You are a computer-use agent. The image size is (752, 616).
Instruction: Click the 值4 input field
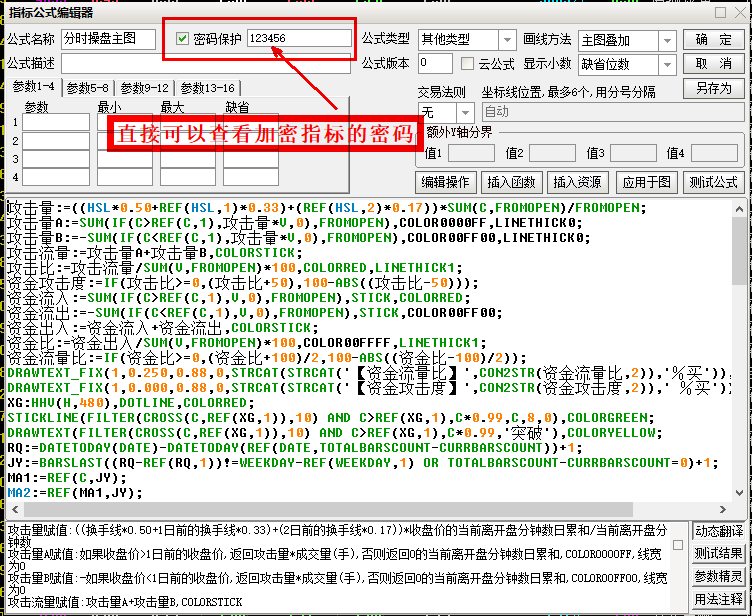[x=714, y=153]
